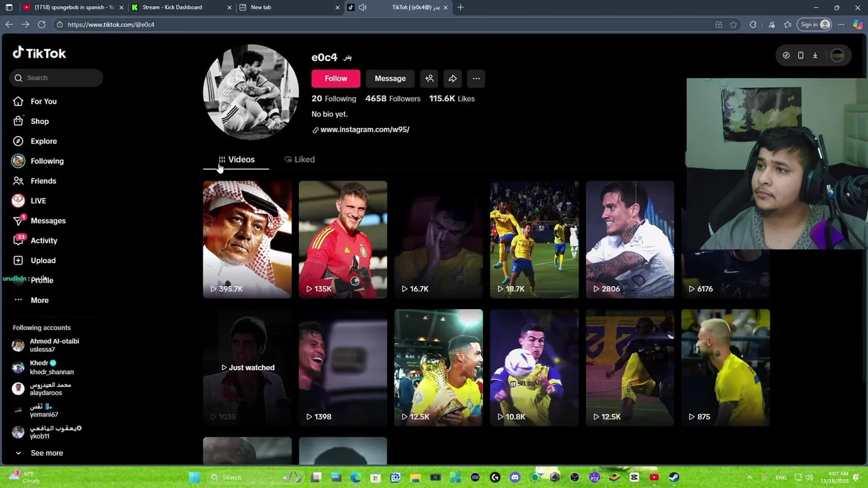Open the video with 16.7K views
This screenshot has width=868, height=488.
(x=439, y=239)
